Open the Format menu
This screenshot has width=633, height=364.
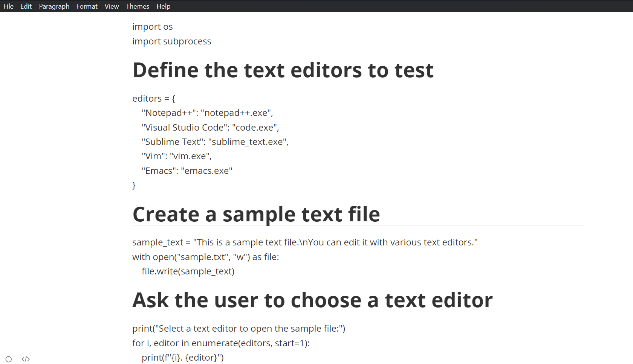(x=87, y=6)
